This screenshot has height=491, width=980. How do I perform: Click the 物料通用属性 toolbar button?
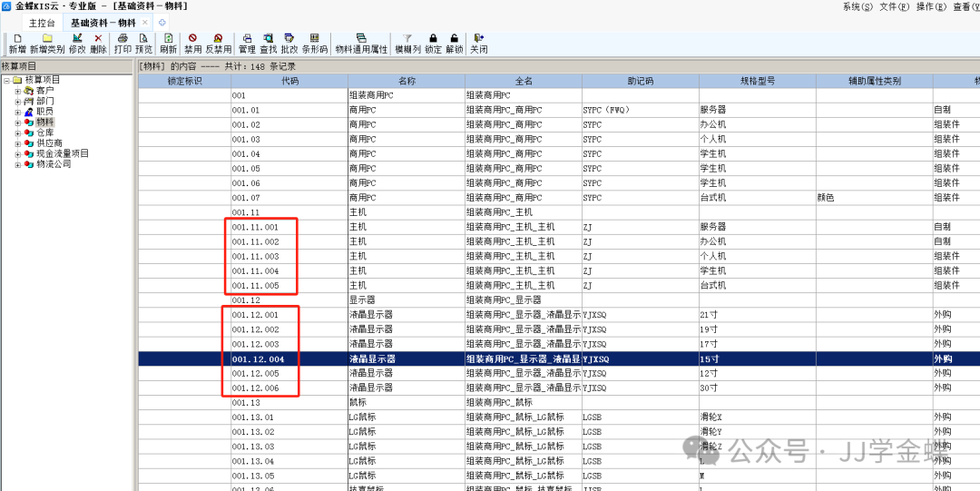(x=361, y=39)
